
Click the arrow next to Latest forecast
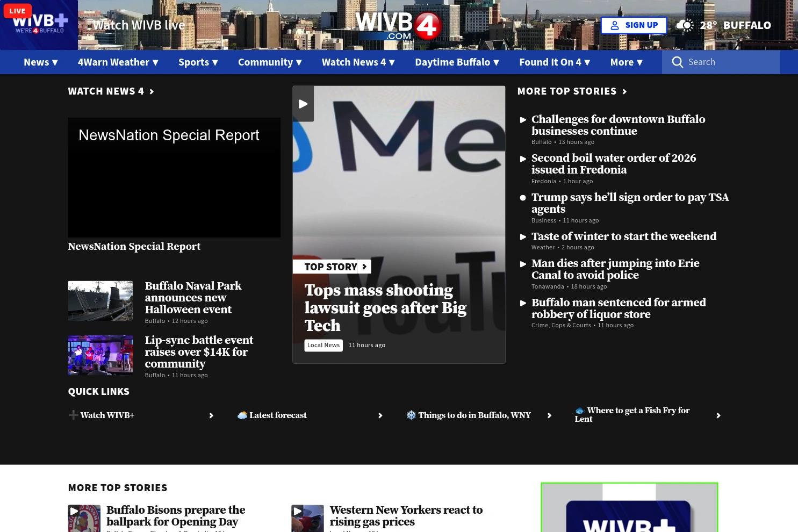pyautogui.click(x=380, y=415)
